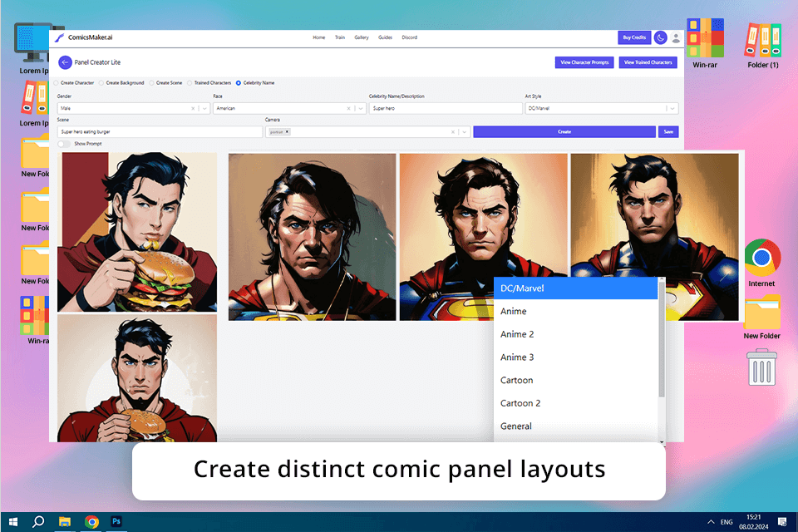Open the hero in red hoodie holding burger image
The width and height of the screenshot is (798, 532).
pyautogui.click(x=137, y=378)
